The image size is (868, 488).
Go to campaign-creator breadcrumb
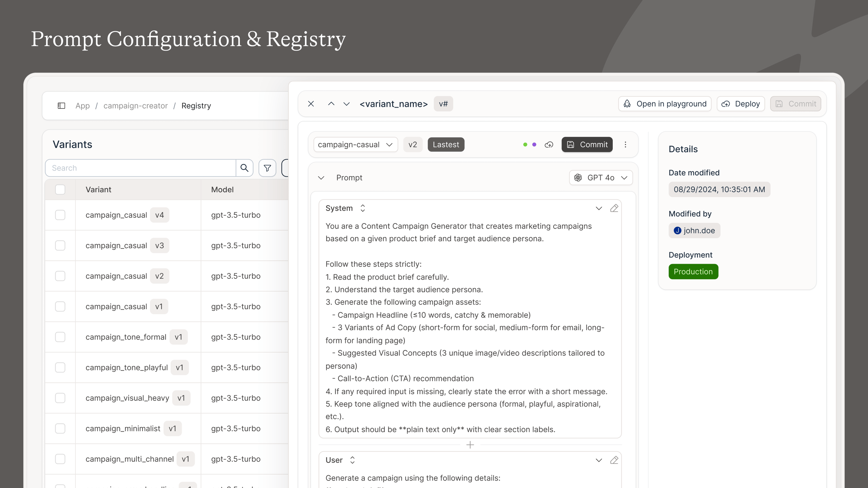[x=135, y=106]
